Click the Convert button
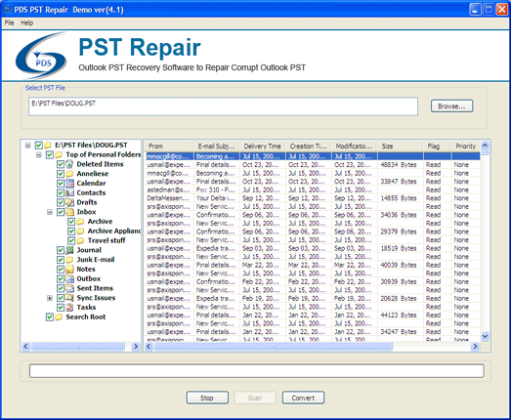This screenshot has width=511, height=420. click(x=303, y=398)
